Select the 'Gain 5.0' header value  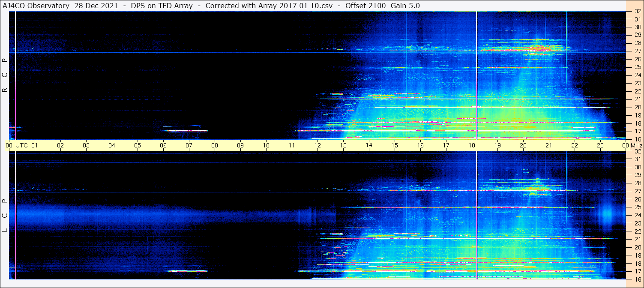pyautogui.click(x=405, y=6)
